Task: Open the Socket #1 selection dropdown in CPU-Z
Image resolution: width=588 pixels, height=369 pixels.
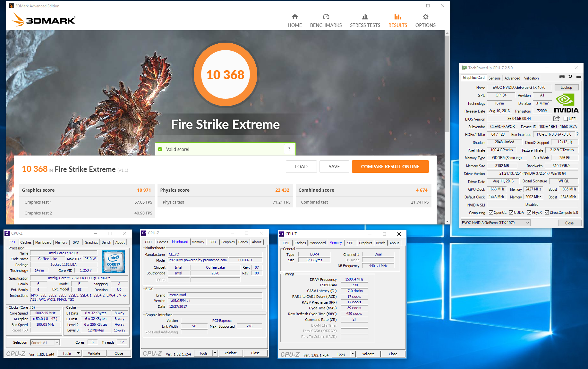Action: tap(45, 342)
